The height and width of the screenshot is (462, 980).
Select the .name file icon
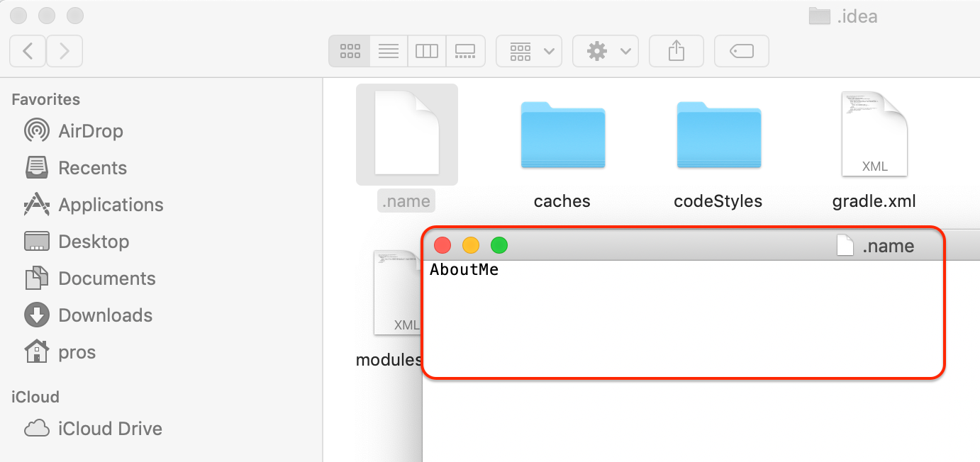click(x=406, y=135)
